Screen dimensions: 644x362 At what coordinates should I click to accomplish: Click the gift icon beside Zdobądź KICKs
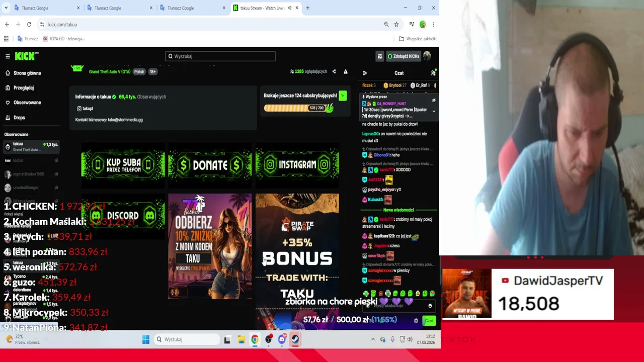[x=380, y=56]
